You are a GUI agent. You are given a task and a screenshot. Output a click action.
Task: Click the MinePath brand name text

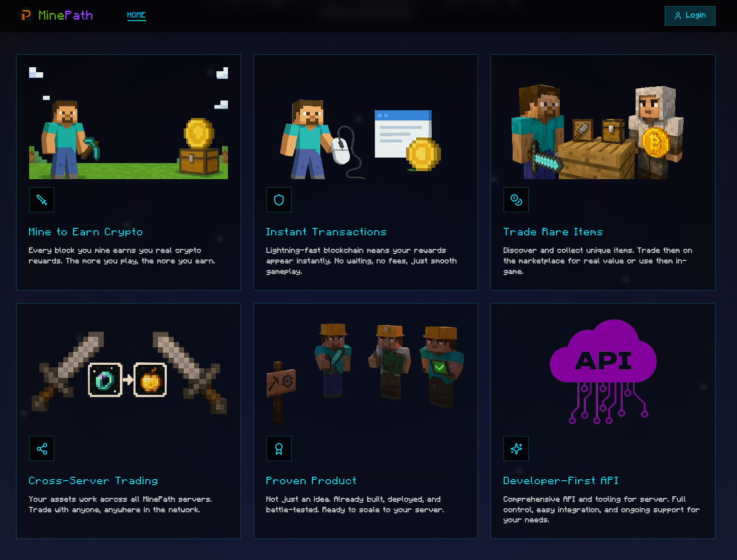click(x=66, y=16)
